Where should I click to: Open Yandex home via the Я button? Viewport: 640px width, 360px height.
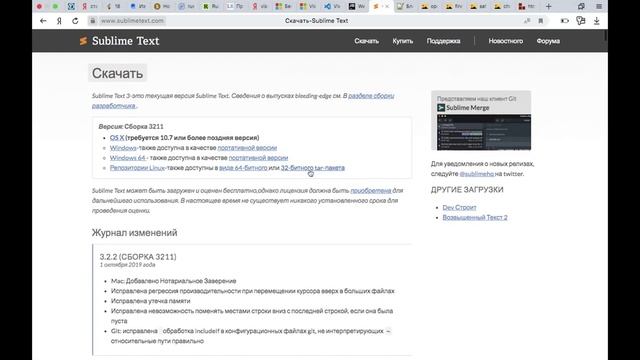click(x=59, y=21)
